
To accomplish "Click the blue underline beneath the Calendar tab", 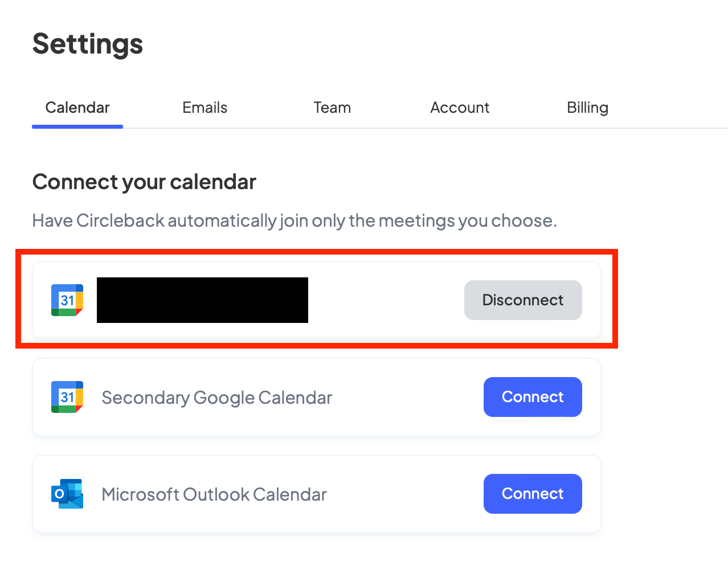I will click(77, 126).
